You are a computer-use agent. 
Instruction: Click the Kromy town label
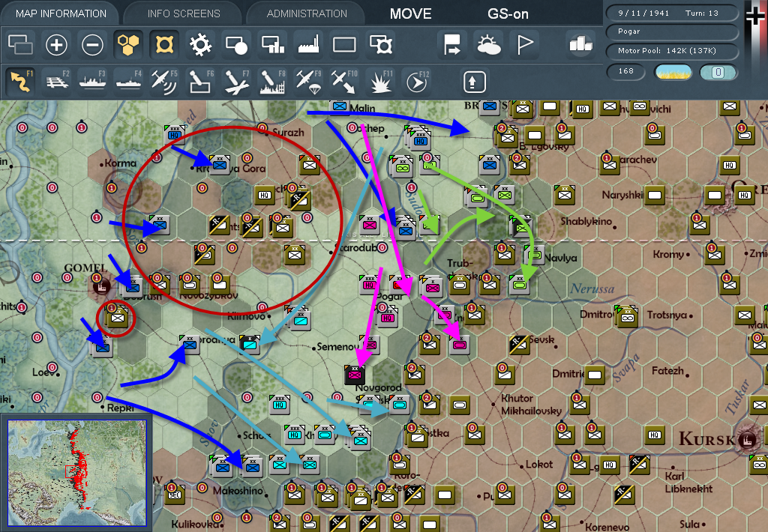(x=668, y=254)
